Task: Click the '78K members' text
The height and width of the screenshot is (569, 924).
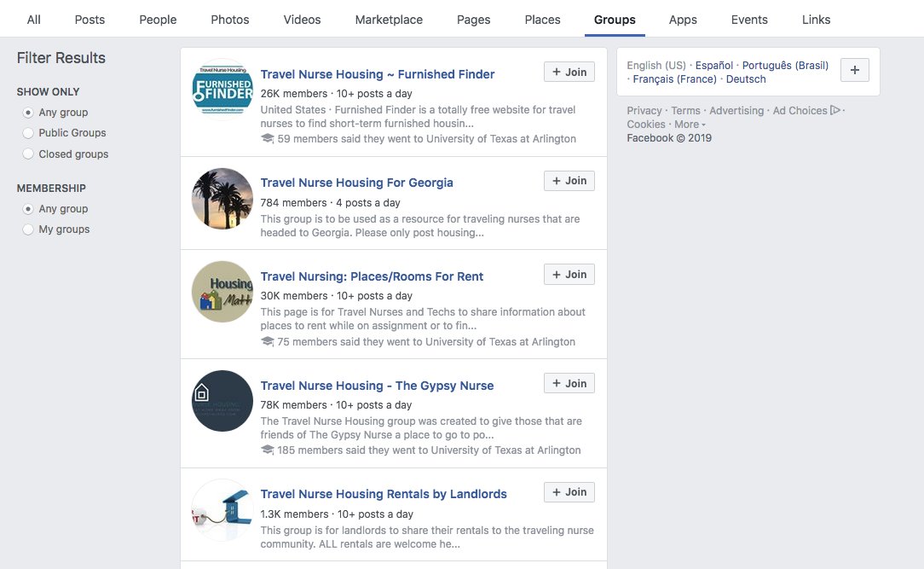Action: pyautogui.click(x=293, y=405)
